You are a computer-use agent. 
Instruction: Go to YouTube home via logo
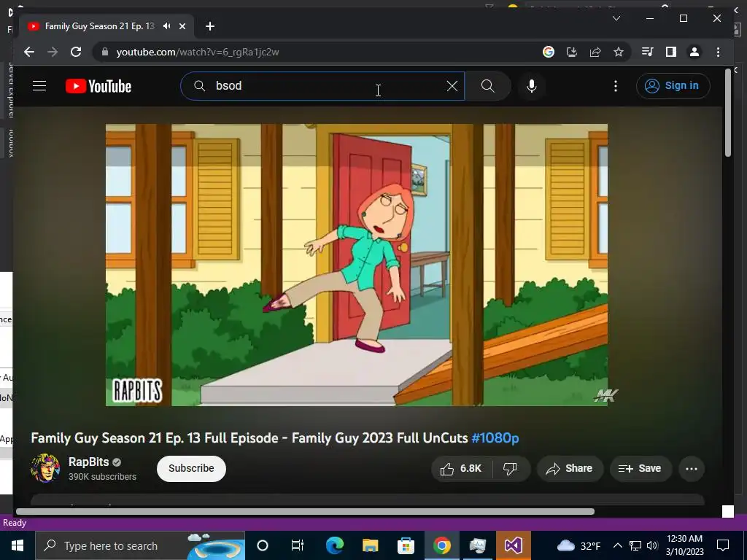pyautogui.click(x=98, y=86)
